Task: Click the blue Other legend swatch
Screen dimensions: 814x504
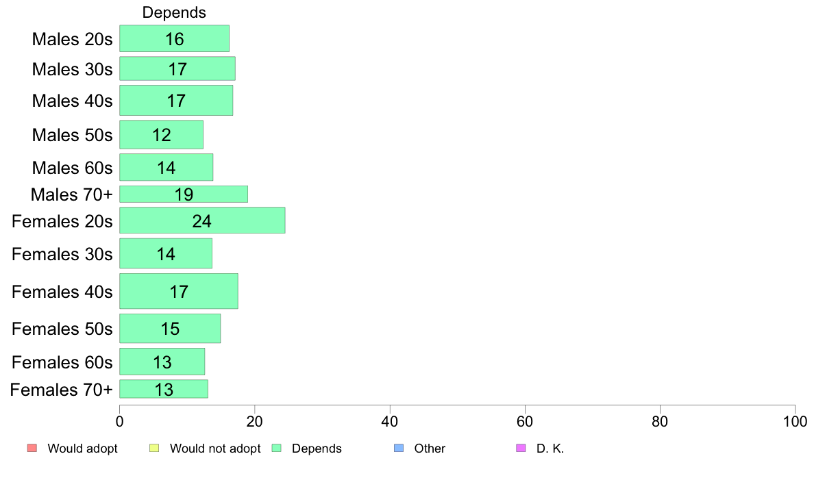Action: [x=399, y=448]
